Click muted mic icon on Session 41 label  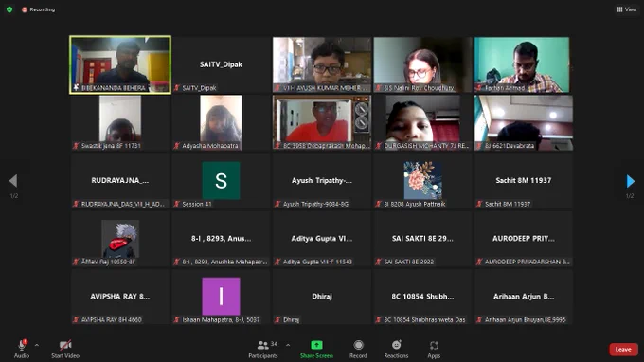176,204
